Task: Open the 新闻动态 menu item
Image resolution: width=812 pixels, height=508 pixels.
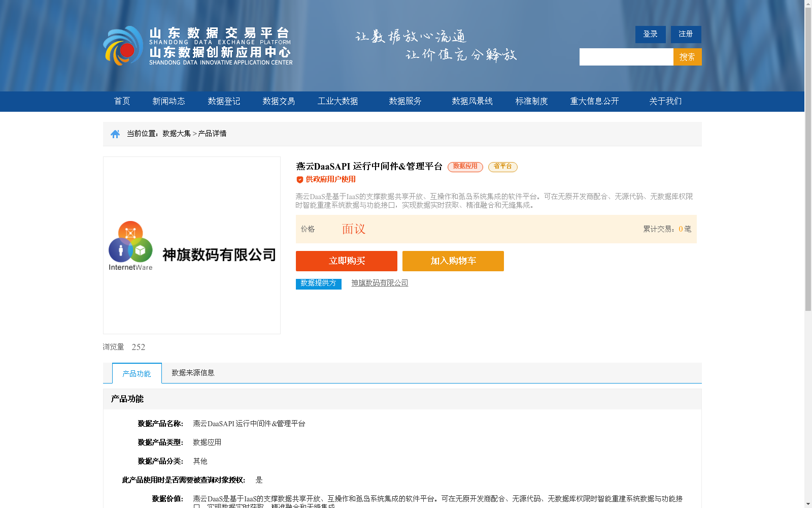Action: [168, 101]
